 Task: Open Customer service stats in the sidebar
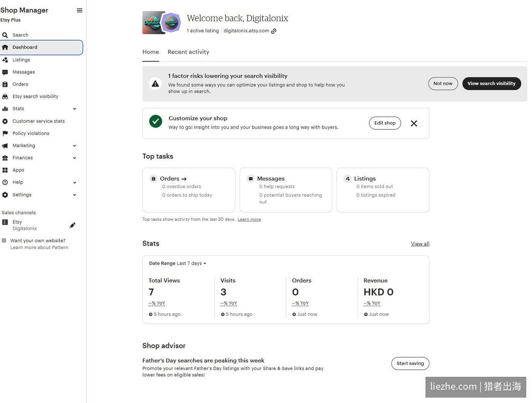point(38,121)
